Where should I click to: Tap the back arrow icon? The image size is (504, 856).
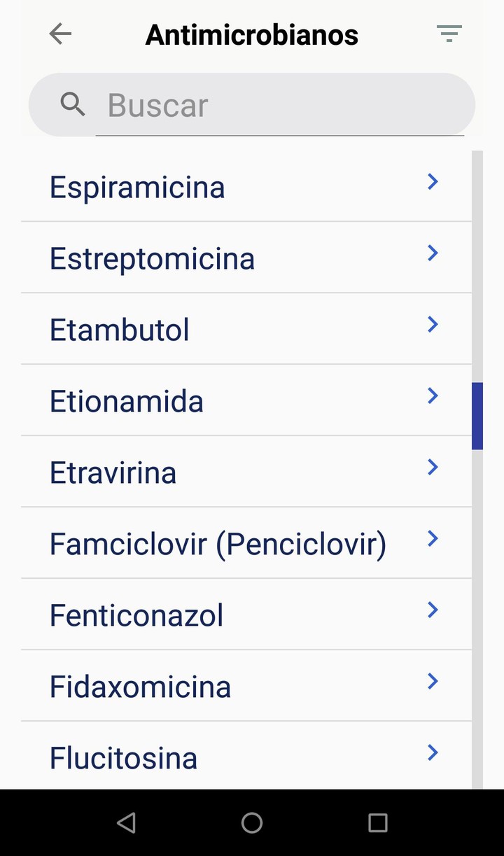61,34
